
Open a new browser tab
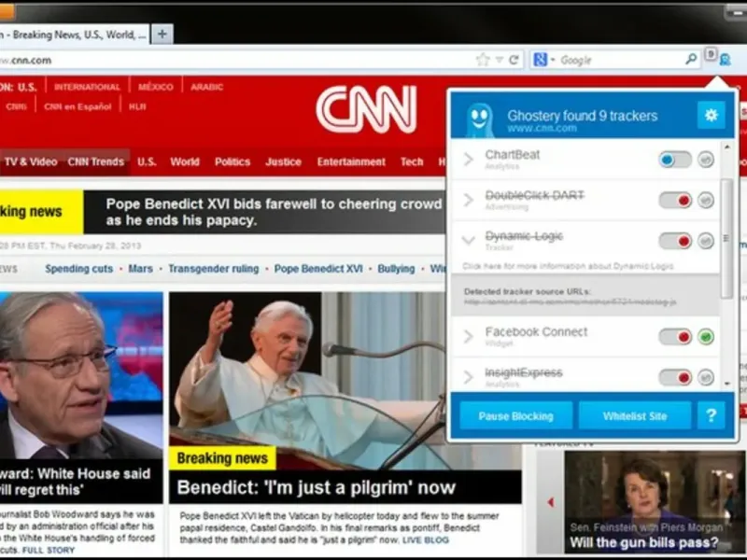tap(162, 35)
